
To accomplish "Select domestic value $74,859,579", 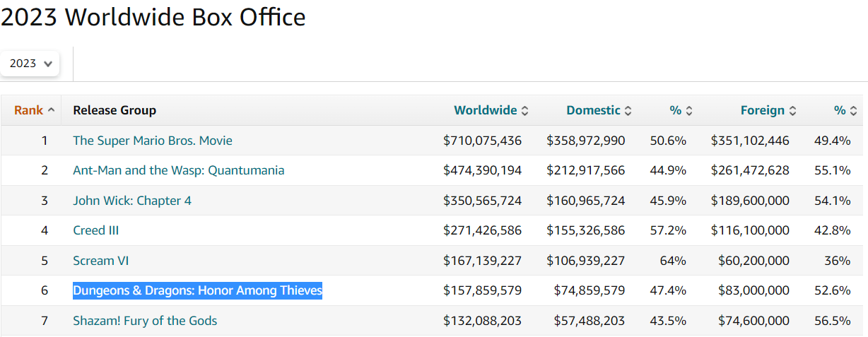I will pyautogui.click(x=590, y=290).
